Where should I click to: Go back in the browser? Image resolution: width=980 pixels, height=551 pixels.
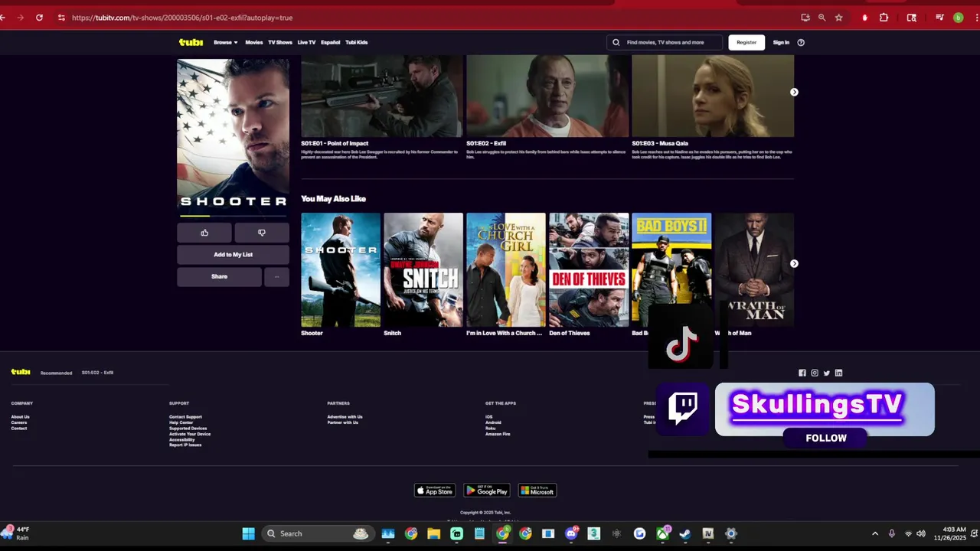tap(3, 18)
